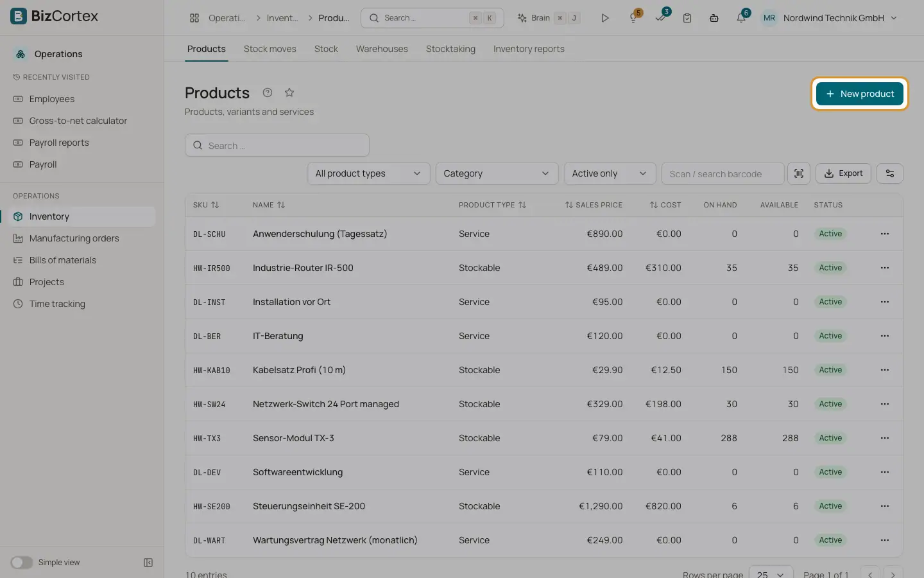Open the lightbulb suggestions icon
Image resolution: width=924 pixels, height=578 pixels.
(x=633, y=18)
